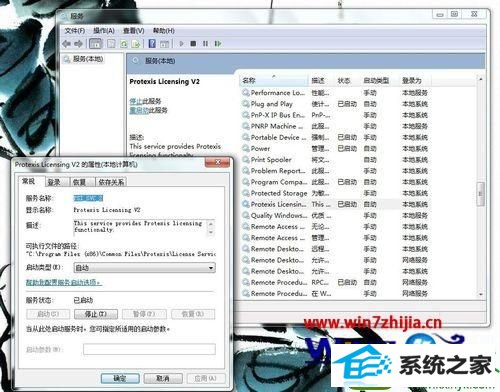Sort by the 名称 column header
The image size is (500, 392).
point(273,80)
